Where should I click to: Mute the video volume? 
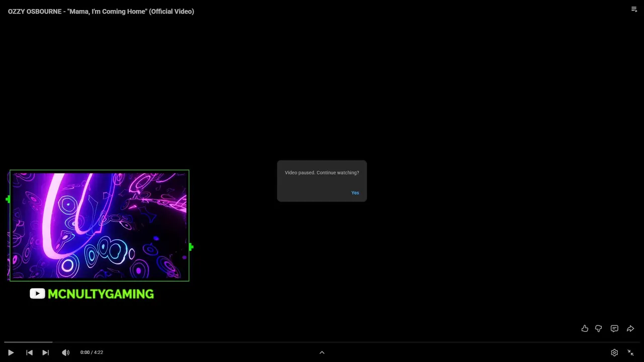(65, 352)
